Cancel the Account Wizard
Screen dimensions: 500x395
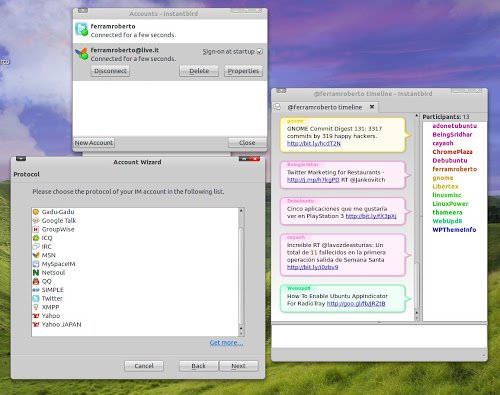tap(144, 366)
